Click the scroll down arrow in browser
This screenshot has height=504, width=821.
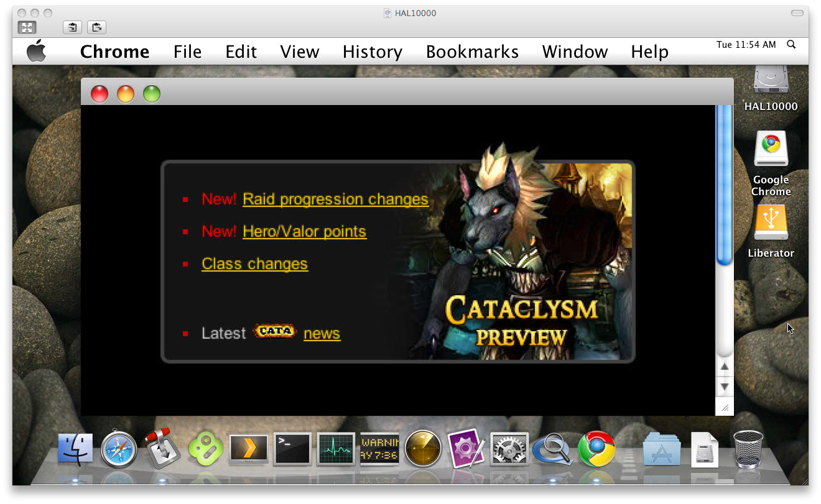724,387
